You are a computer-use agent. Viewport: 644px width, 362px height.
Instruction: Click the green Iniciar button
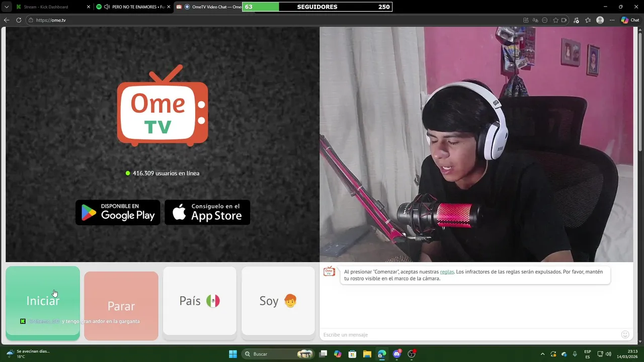pos(43,301)
